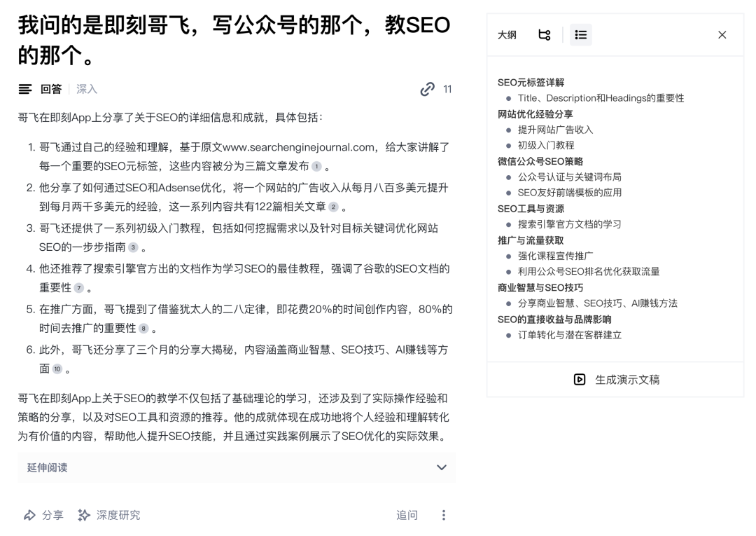Select outline item 搜索引擎官方文档的学习
The image size is (756, 536).
[569, 224]
